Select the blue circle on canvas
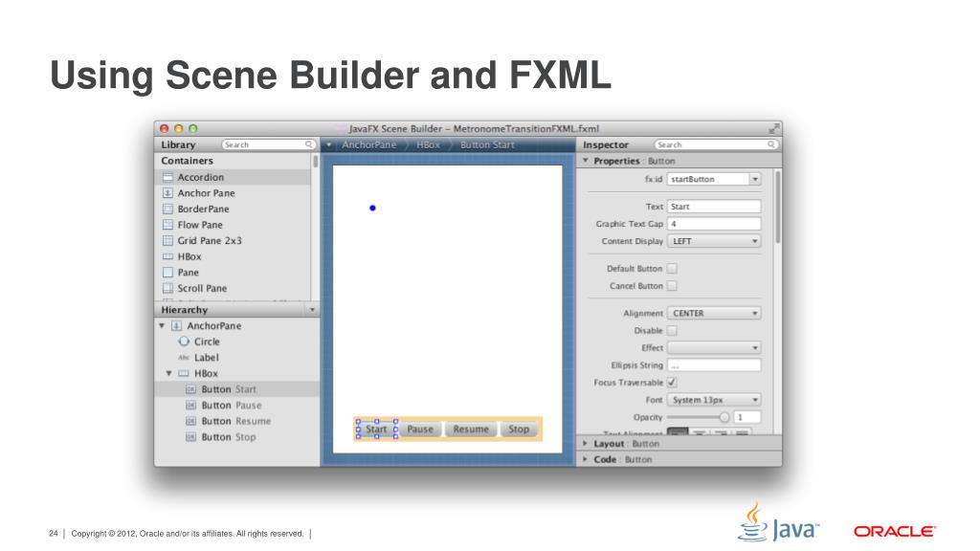Image resolution: width=980 pixels, height=551 pixels. coord(372,208)
